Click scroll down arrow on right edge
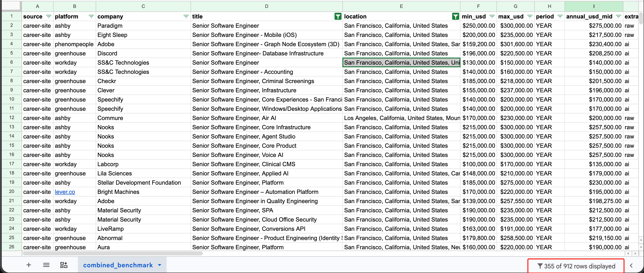644x273 pixels. point(641,247)
